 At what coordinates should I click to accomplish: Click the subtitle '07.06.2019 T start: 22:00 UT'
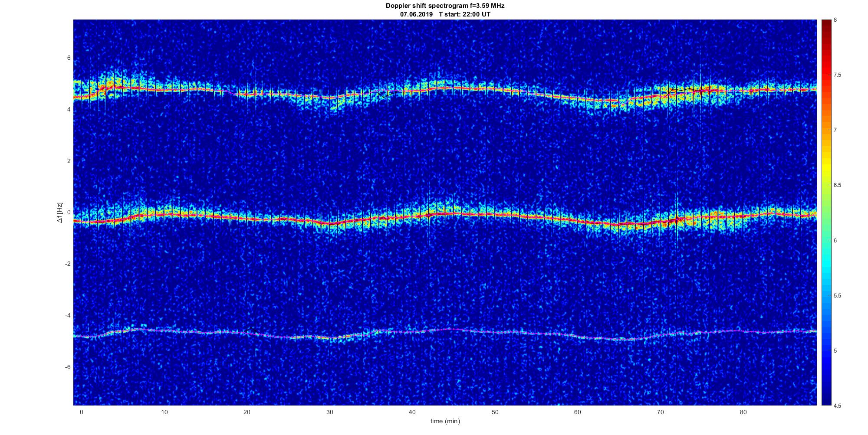pyautogui.click(x=445, y=14)
